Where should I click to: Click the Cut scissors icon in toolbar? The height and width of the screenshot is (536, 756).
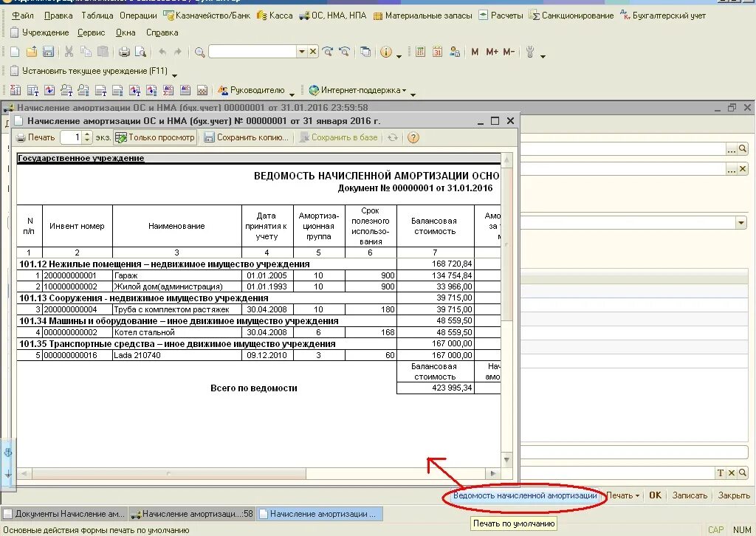coord(69,52)
